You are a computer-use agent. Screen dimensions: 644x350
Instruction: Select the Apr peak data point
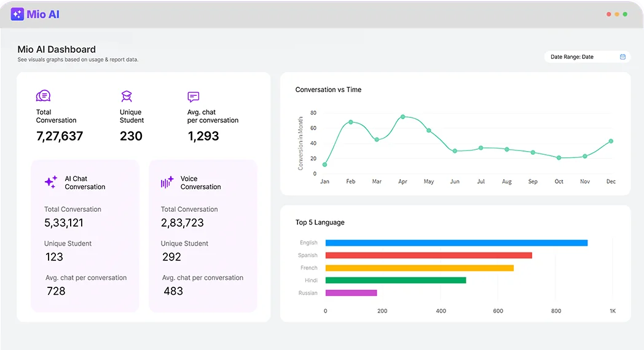coord(403,117)
